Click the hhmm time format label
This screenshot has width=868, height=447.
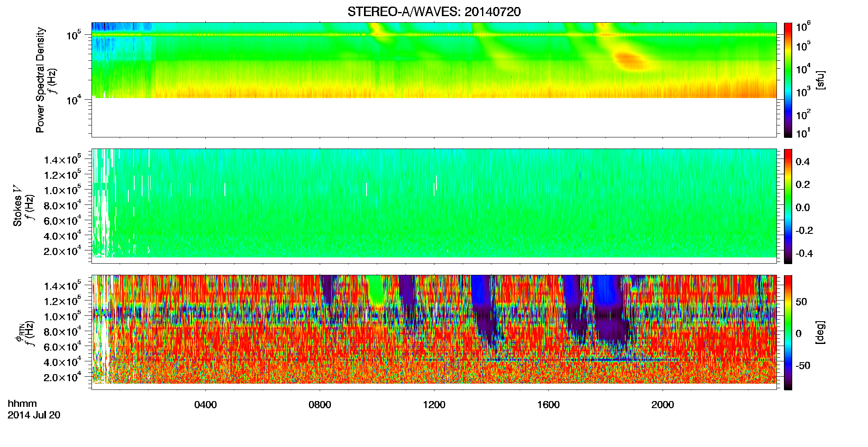point(22,404)
